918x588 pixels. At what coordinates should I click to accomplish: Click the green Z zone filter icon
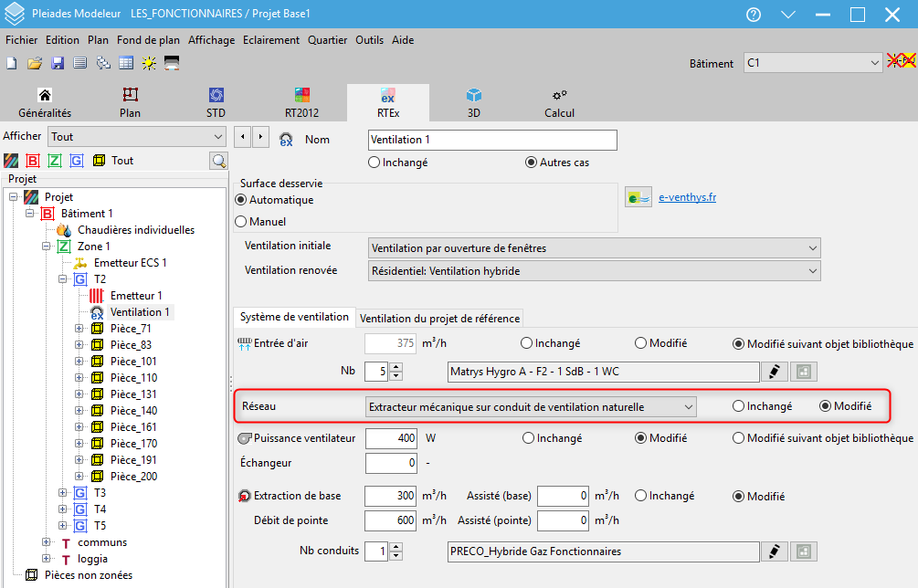55,161
